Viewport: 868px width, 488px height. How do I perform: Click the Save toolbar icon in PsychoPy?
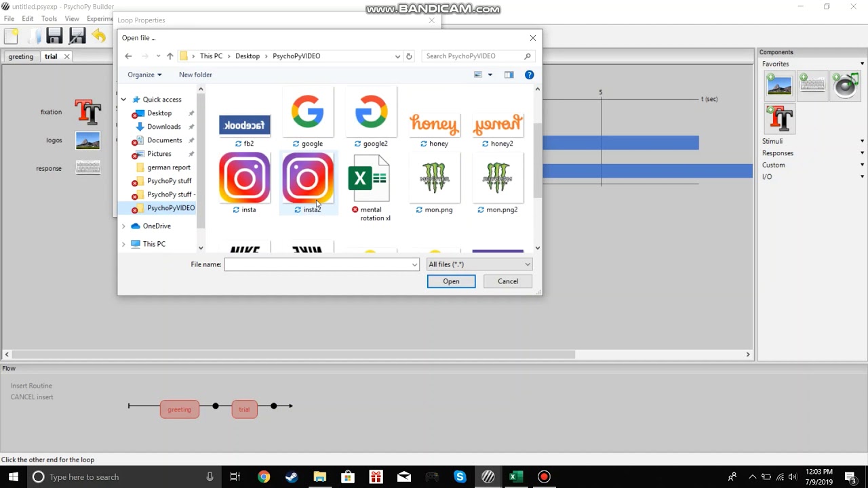pos(55,37)
